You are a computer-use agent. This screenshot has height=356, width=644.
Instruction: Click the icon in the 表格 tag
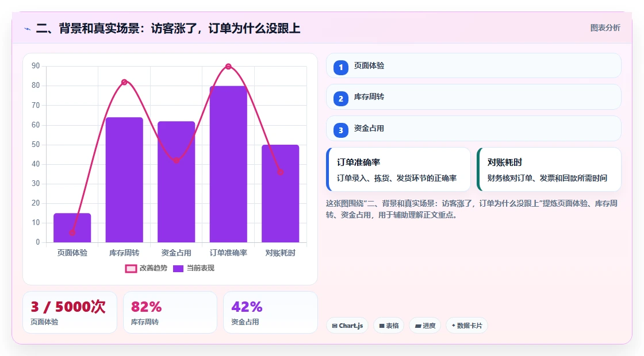point(382,326)
